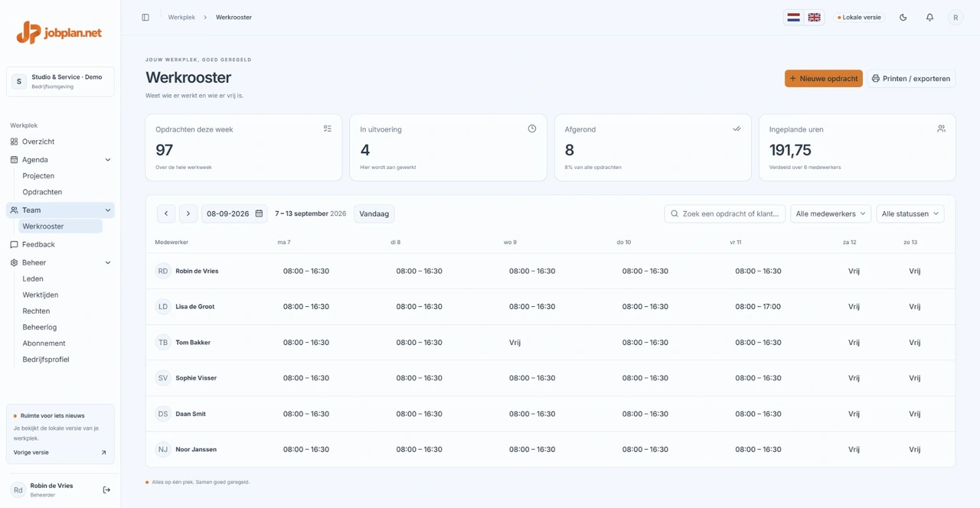Go to next week arrow
980x508 pixels.
(188, 213)
